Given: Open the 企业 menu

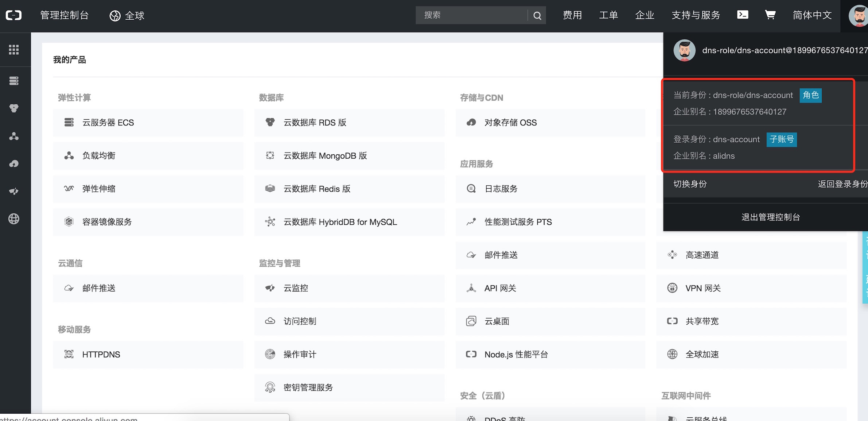Looking at the screenshot, I should pyautogui.click(x=645, y=15).
